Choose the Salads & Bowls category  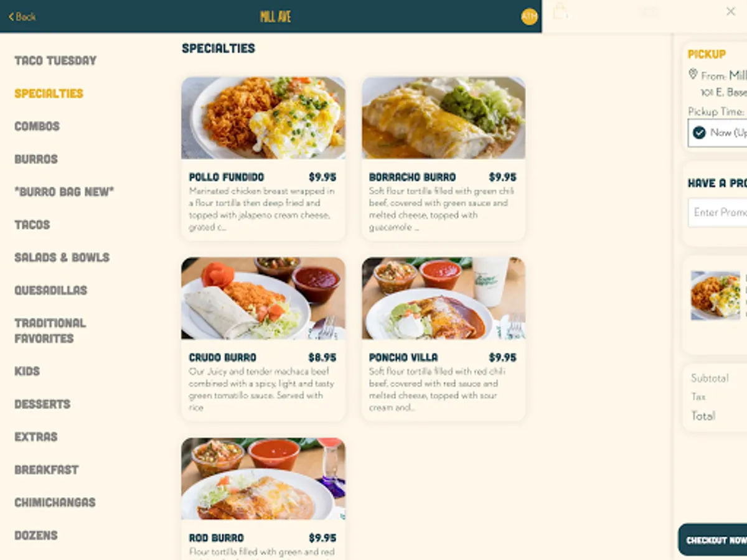click(x=62, y=258)
